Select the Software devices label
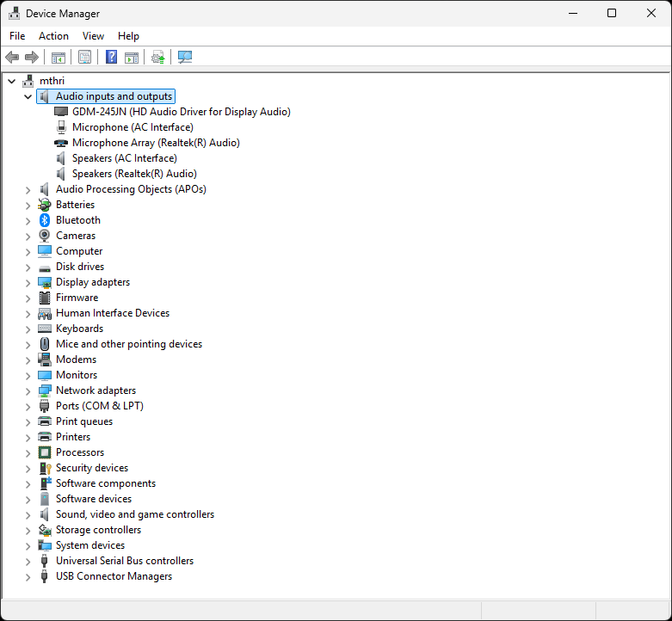 pyautogui.click(x=94, y=499)
